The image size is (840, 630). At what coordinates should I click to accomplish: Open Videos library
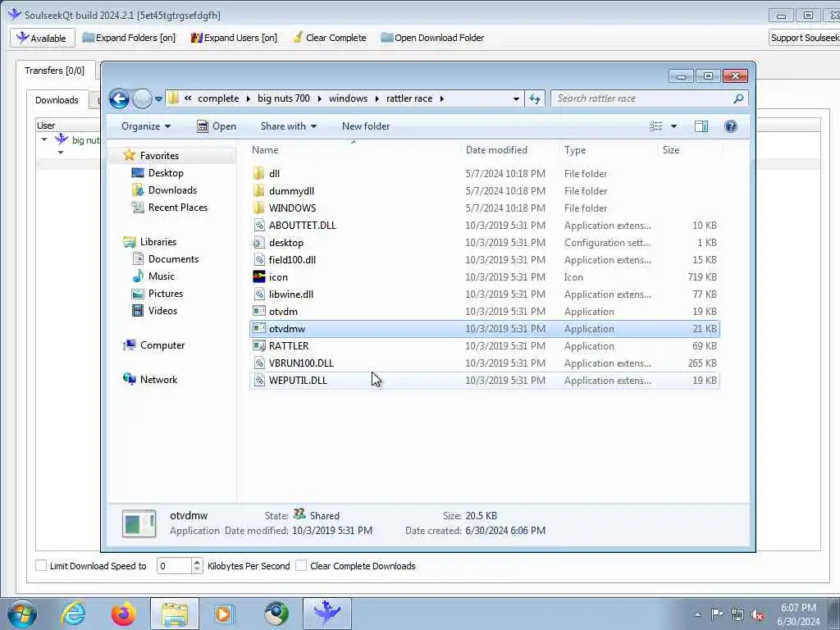pos(162,311)
